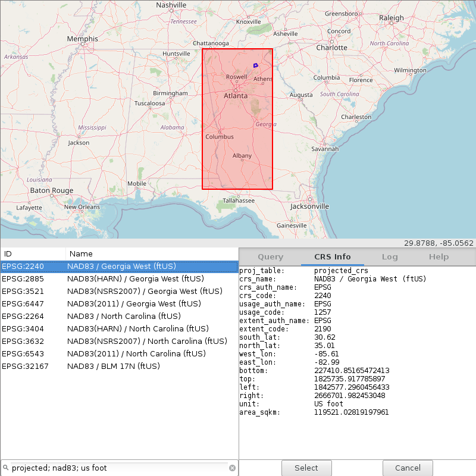Open the Help tab

pyautogui.click(x=439, y=257)
